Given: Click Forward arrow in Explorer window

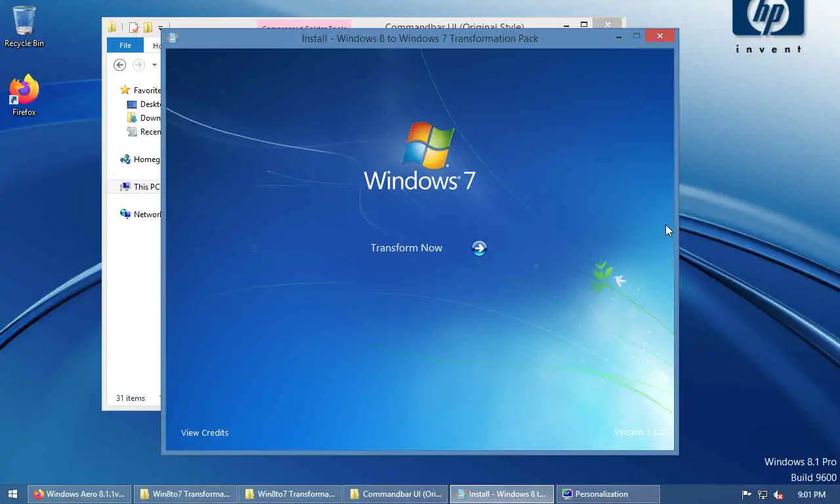Looking at the screenshot, I should coord(138,64).
